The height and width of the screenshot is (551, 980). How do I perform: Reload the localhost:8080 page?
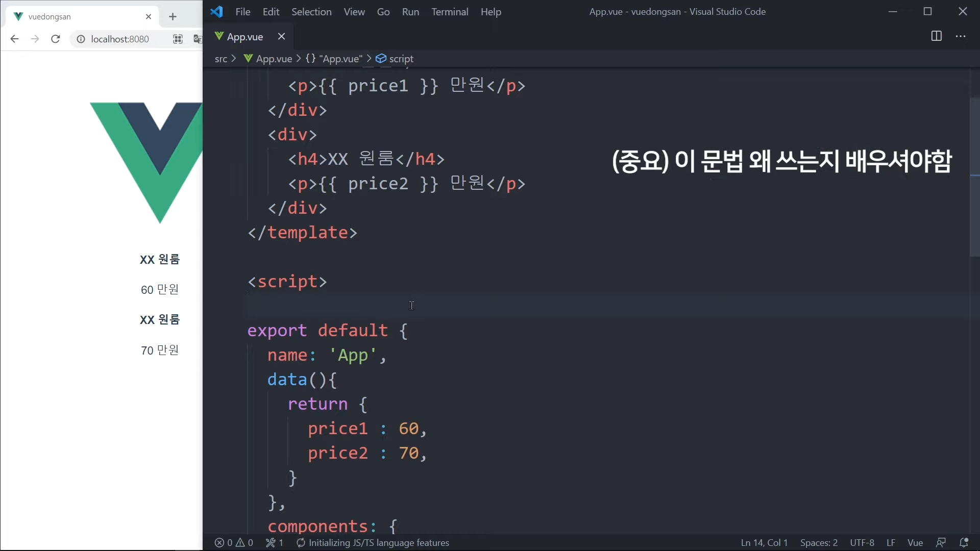click(x=56, y=39)
